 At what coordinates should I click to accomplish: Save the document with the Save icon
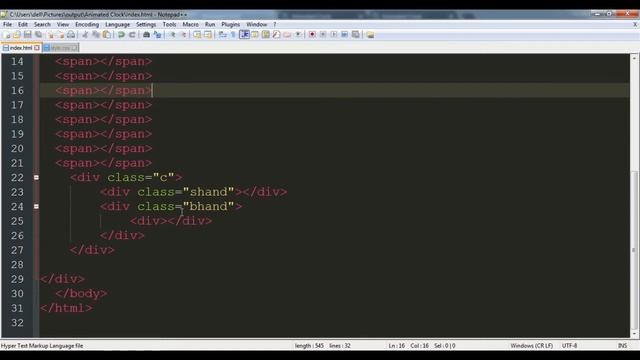pyautogui.click(x=28, y=35)
